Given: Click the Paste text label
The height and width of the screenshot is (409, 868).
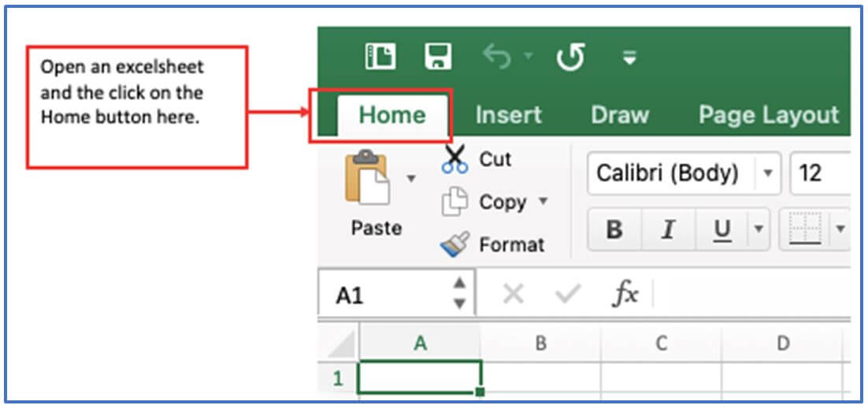Looking at the screenshot, I should pyautogui.click(x=377, y=228).
